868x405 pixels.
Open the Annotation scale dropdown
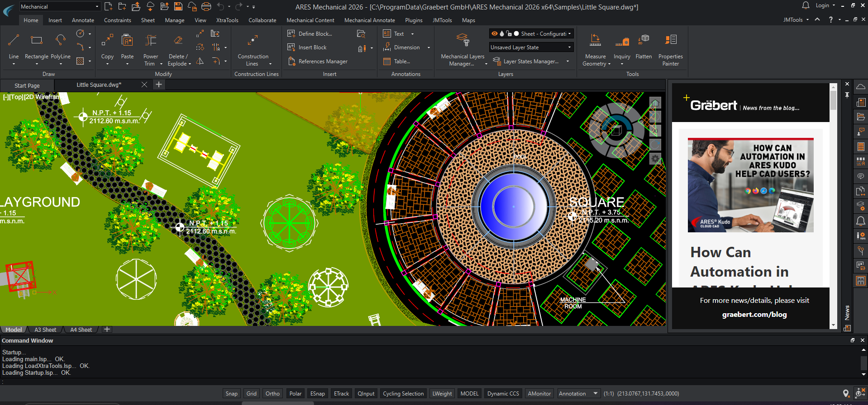tap(596, 394)
